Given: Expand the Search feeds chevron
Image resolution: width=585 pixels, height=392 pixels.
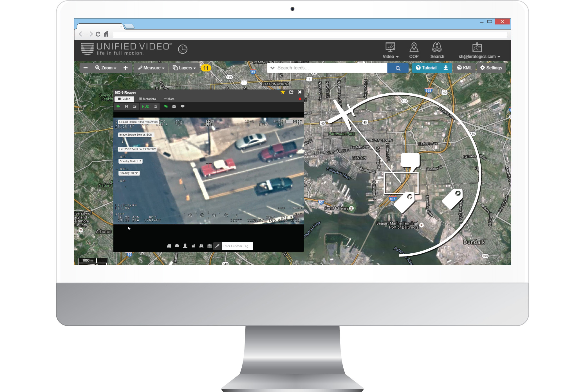Looking at the screenshot, I should [x=272, y=68].
